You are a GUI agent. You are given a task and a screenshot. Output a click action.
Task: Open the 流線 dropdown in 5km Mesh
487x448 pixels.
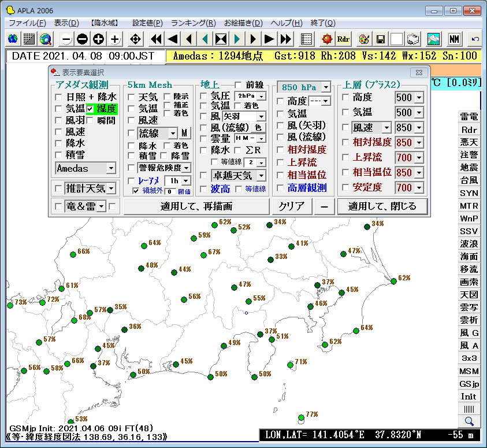173,134
